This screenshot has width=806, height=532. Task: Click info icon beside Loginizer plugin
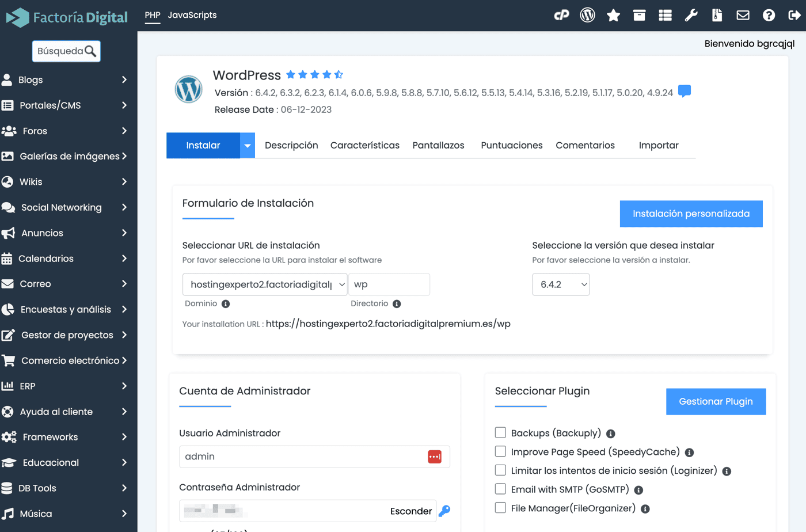click(727, 472)
